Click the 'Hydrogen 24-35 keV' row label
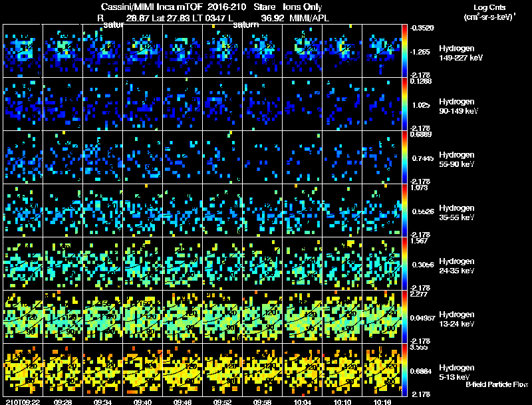The width and height of the screenshot is (532, 405). click(457, 266)
